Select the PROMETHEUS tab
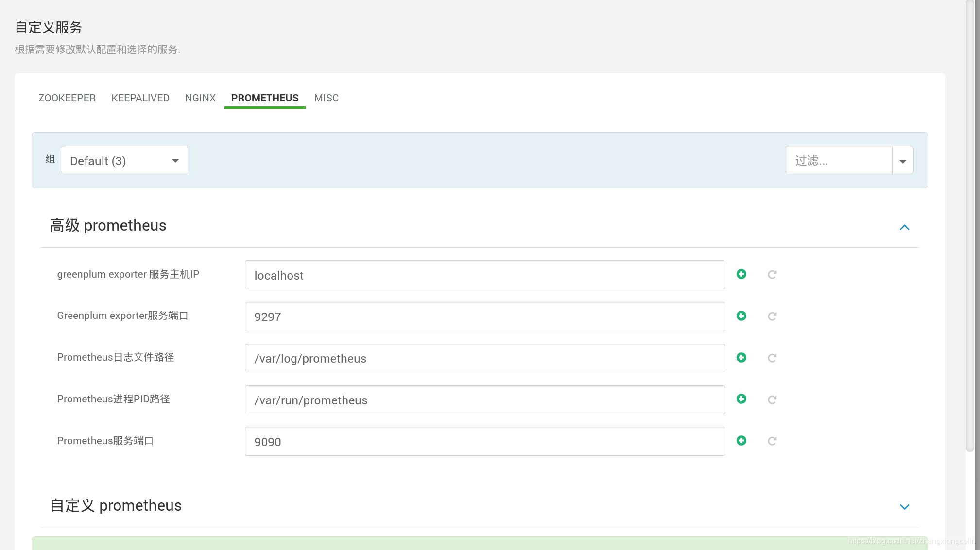980x550 pixels. [265, 98]
